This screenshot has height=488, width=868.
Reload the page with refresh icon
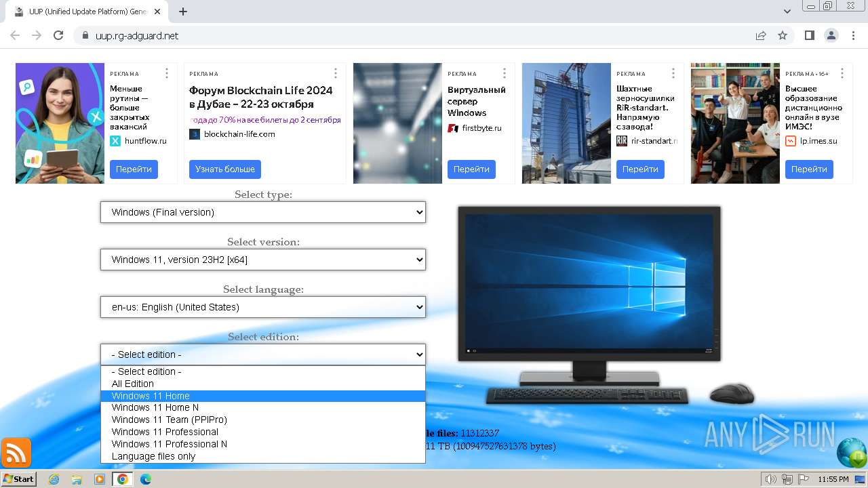58,35
